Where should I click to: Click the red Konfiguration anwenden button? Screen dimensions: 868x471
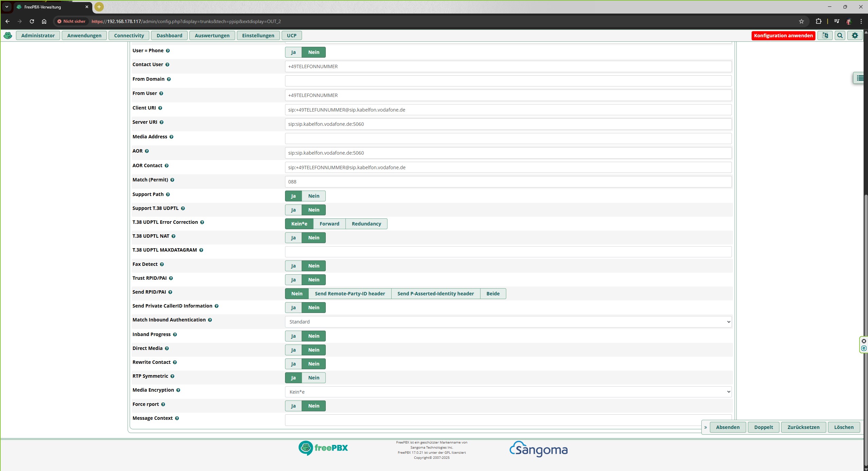(783, 35)
